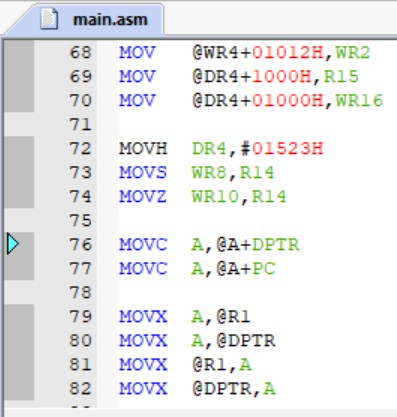The width and height of the screenshot is (397, 417).
Task: Click the MOVZ instruction
Action: coord(143,197)
